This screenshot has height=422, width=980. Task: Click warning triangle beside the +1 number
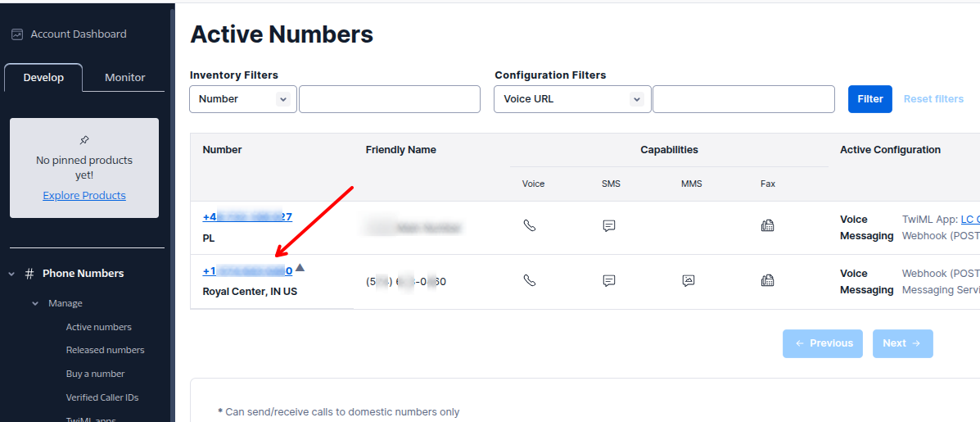pos(300,267)
